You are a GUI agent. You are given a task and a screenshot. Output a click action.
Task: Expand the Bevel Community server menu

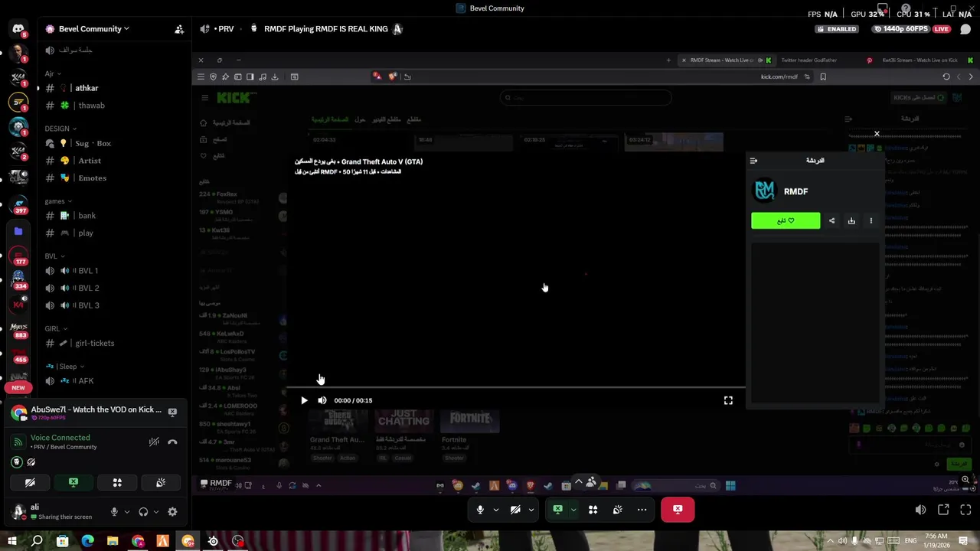93,29
